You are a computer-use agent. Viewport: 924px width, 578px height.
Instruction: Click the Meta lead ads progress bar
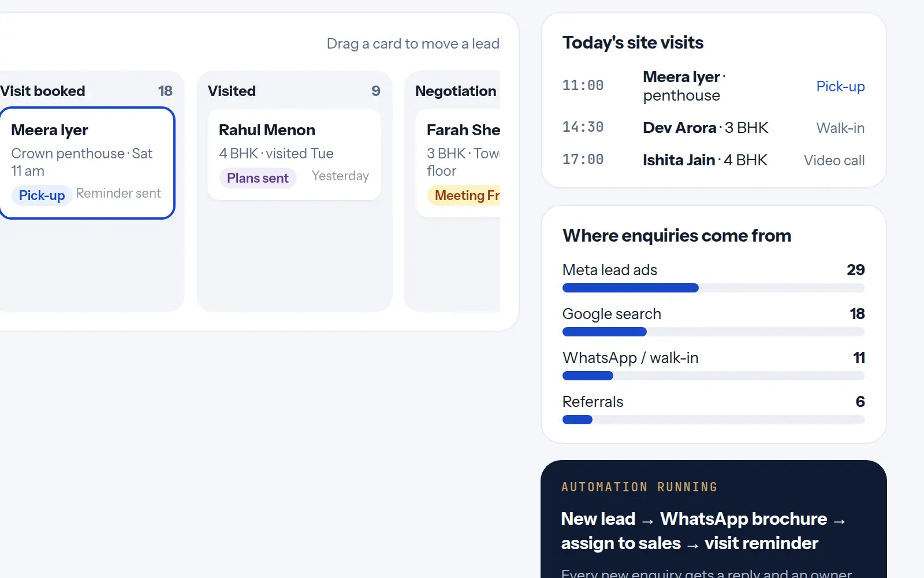[714, 288]
